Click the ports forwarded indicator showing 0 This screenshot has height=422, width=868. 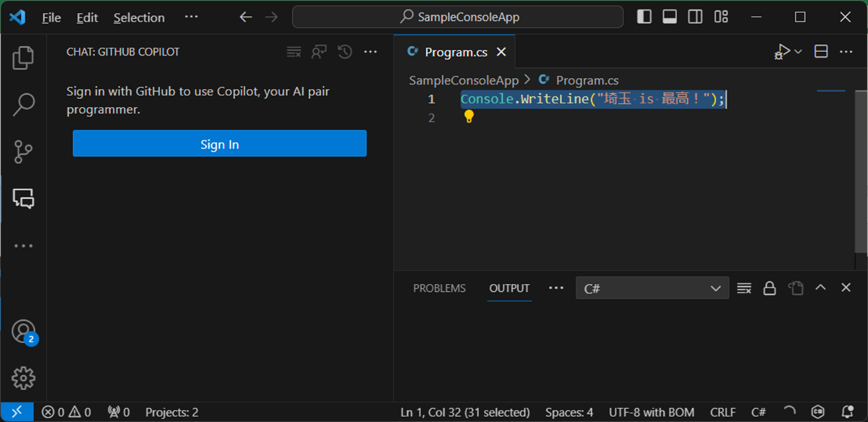pos(119,413)
